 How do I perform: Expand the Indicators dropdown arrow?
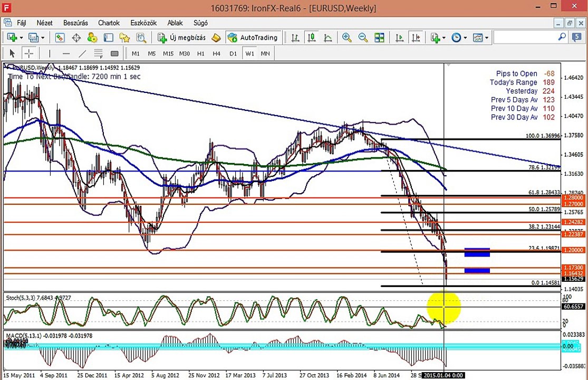point(444,38)
